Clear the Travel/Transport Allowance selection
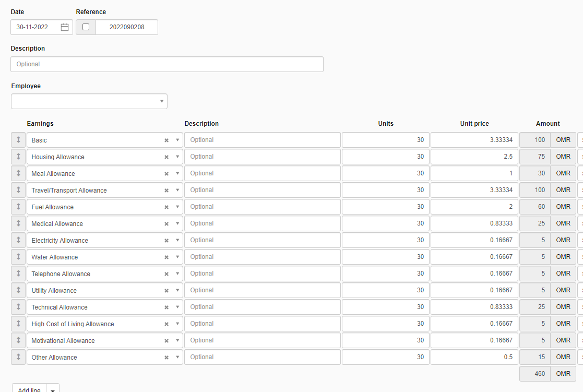Viewport: 583px width, 392px height. click(166, 191)
